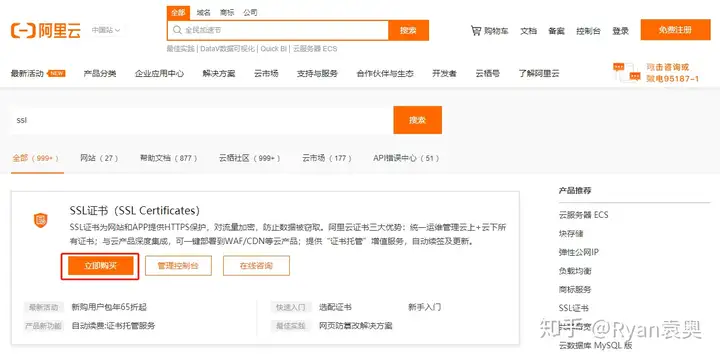Open the 产品分类 navigation menu
The height and width of the screenshot is (360, 720).
100,73
